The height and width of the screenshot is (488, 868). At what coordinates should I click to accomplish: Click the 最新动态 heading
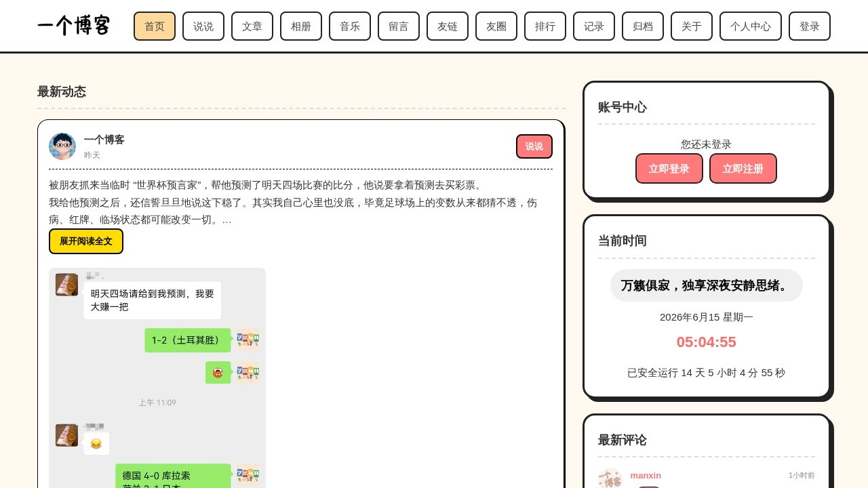click(62, 91)
